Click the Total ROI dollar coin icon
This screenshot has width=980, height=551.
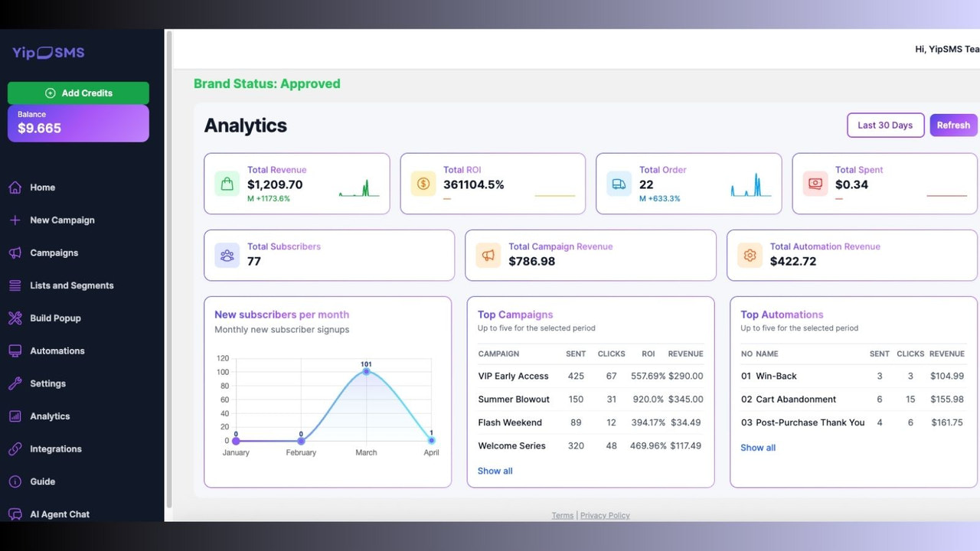pos(423,184)
